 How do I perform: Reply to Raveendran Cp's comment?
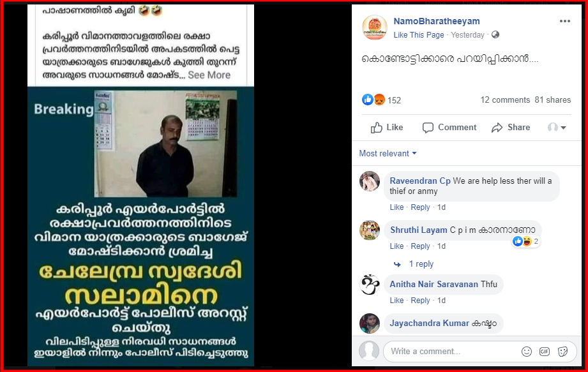tap(420, 207)
